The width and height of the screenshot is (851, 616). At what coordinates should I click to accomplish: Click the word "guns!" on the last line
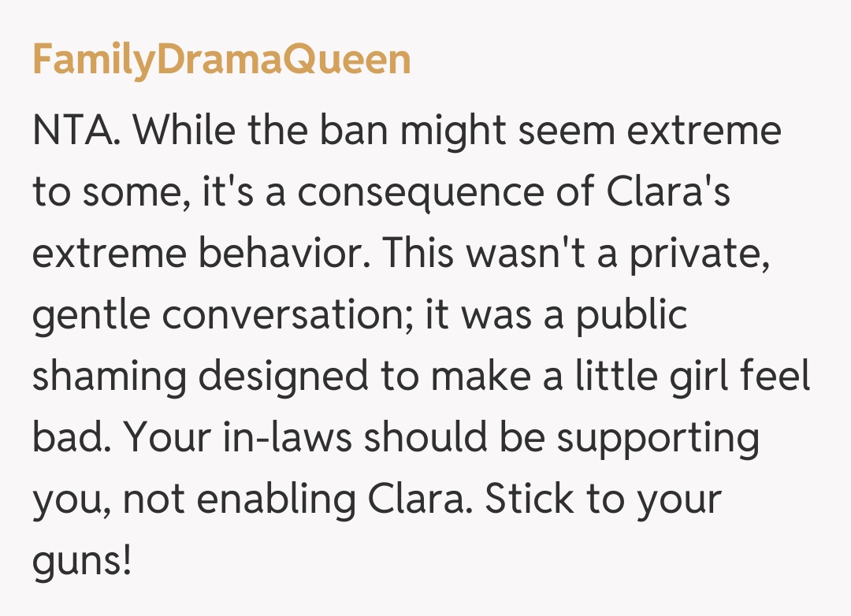tap(81, 561)
